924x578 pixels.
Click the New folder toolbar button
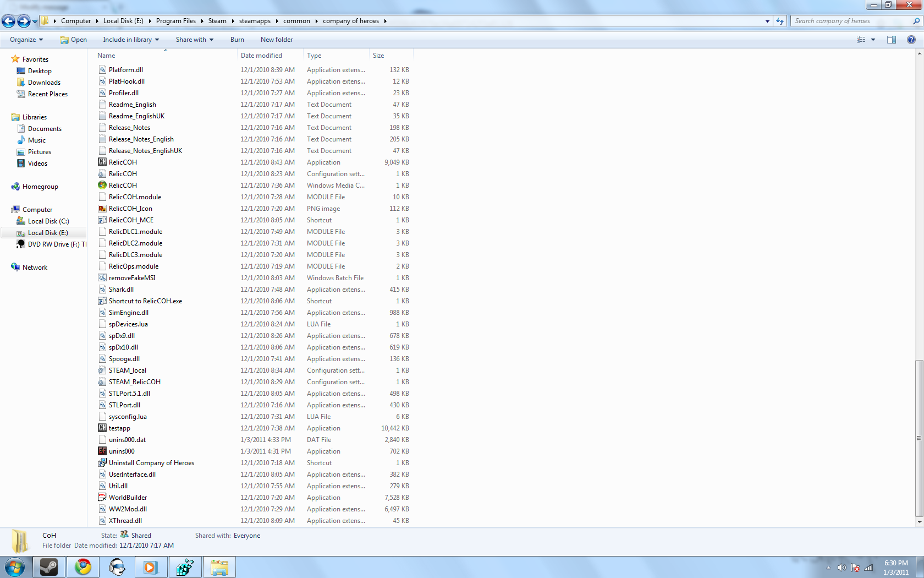pyautogui.click(x=277, y=40)
